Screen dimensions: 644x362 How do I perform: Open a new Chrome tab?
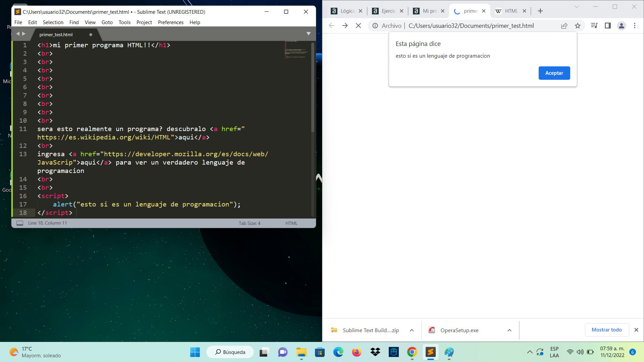click(540, 11)
